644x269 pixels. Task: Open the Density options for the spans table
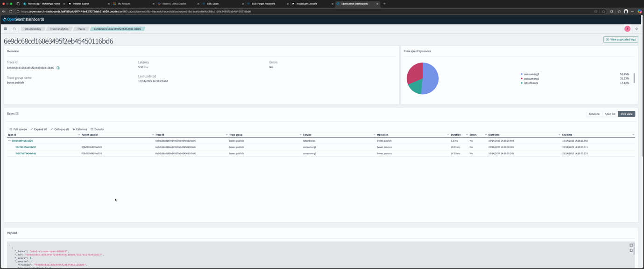pyautogui.click(x=97, y=129)
